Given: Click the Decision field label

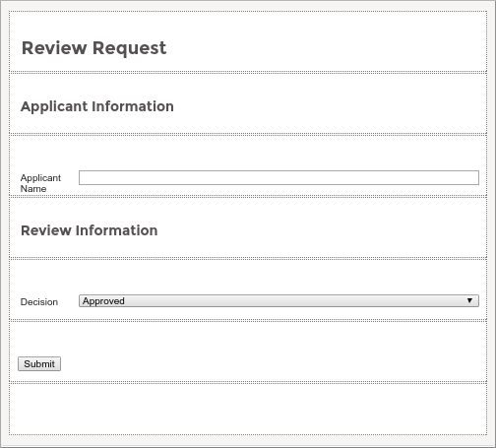Looking at the screenshot, I should pyautogui.click(x=39, y=302).
